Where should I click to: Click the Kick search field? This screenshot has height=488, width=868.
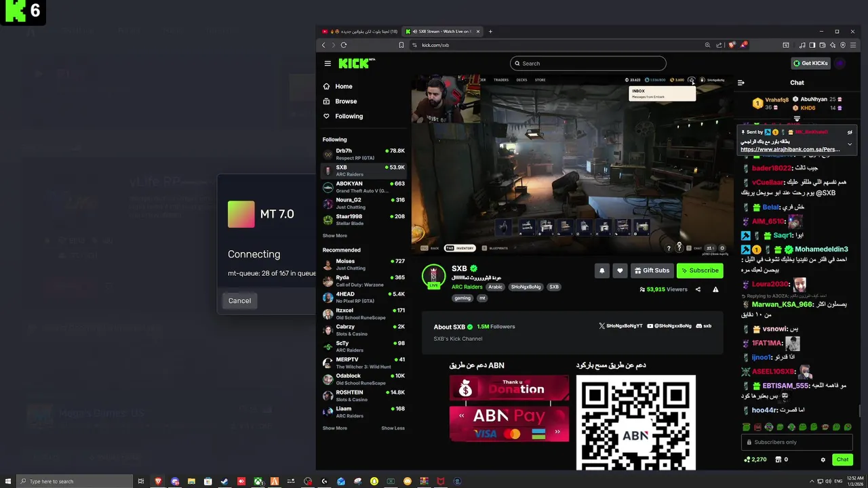tap(588, 63)
